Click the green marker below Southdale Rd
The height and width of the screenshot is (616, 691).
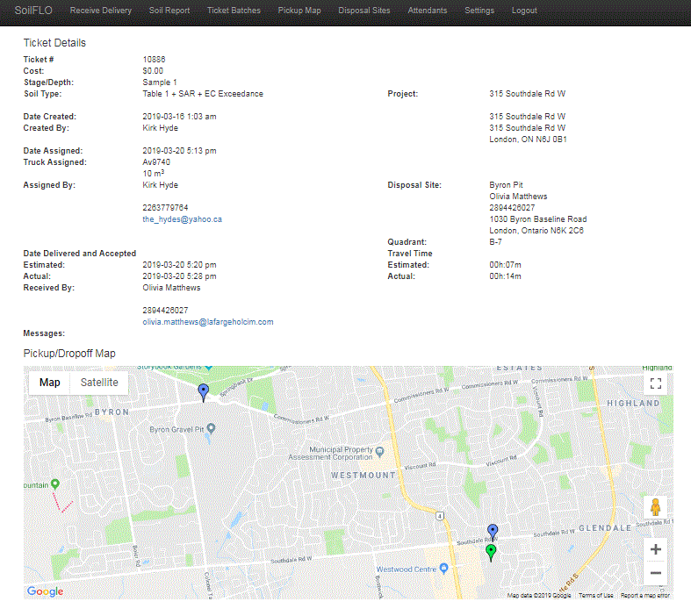(491, 553)
